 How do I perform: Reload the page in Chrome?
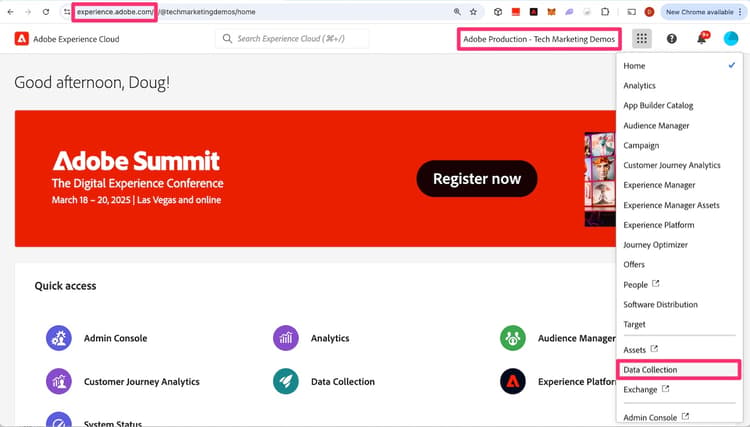(x=46, y=12)
